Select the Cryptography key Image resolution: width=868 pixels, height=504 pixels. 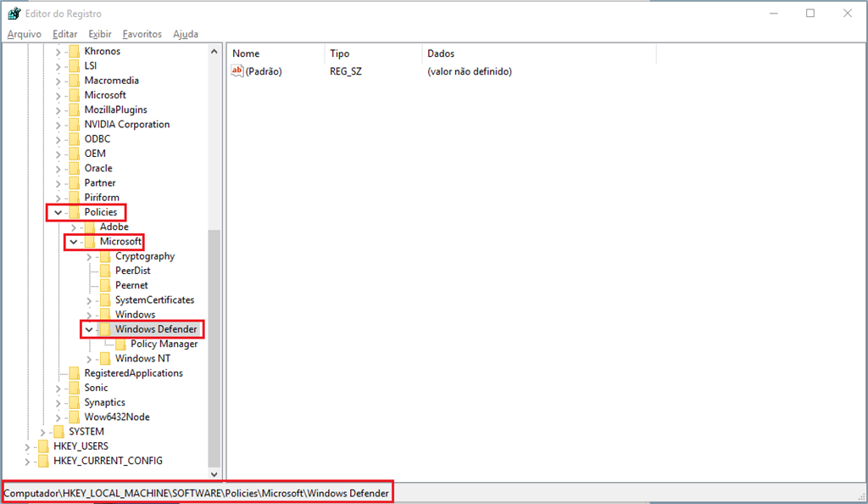(x=145, y=256)
